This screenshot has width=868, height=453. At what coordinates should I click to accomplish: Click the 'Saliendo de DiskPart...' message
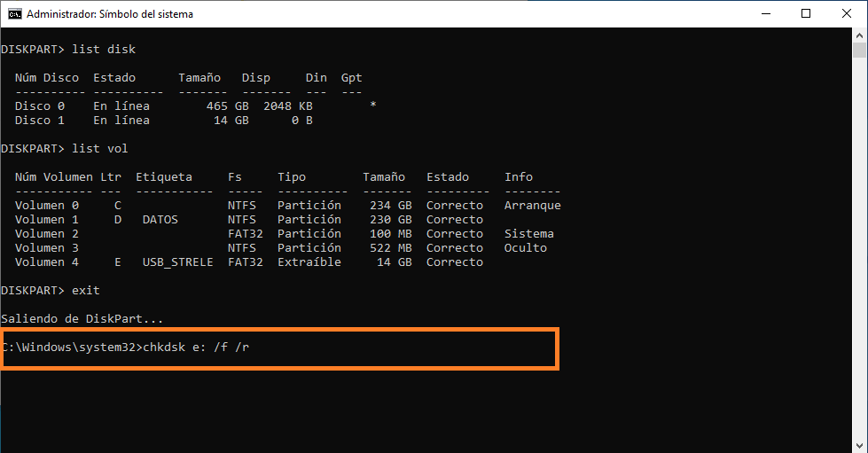(82, 319)
